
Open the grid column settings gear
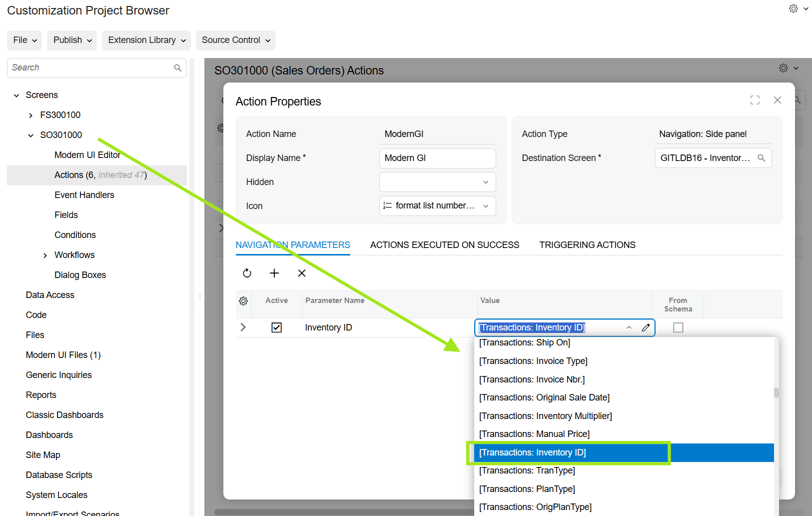point(243,301)
